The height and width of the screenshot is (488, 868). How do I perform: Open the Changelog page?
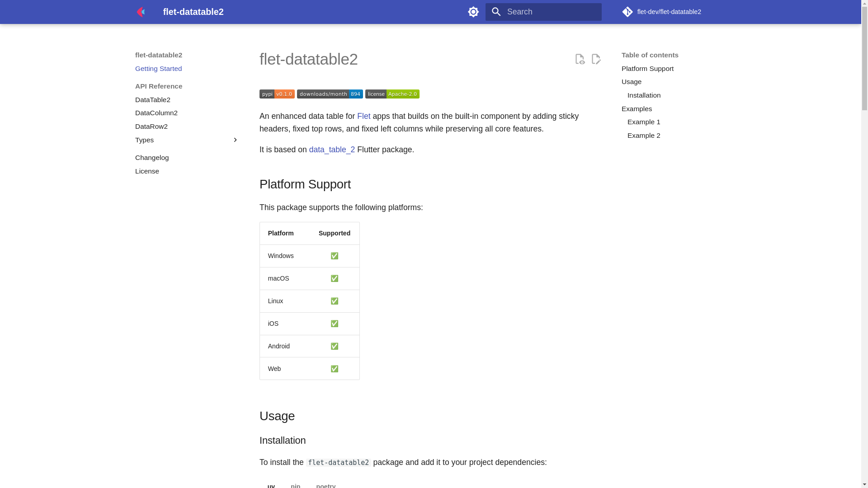click(152, 158)
